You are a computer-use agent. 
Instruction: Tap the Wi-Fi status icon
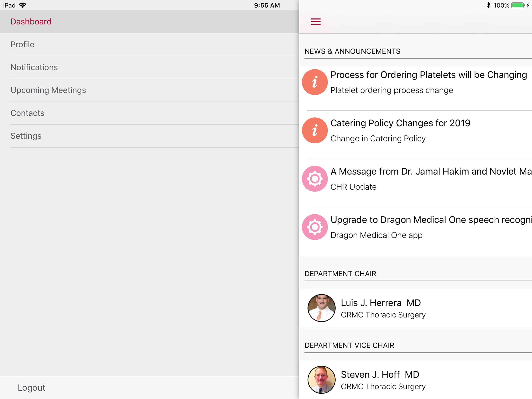pyautogui.click(x=23, y=5)
